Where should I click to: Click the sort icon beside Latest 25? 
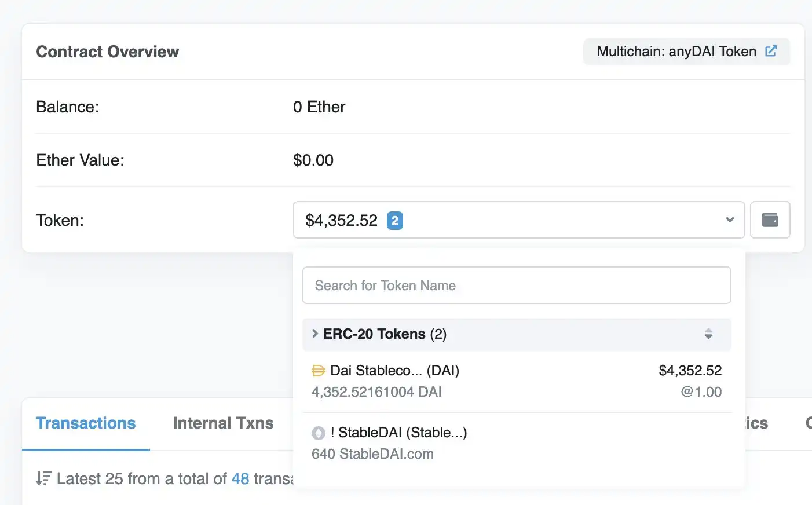pos(43,478)
